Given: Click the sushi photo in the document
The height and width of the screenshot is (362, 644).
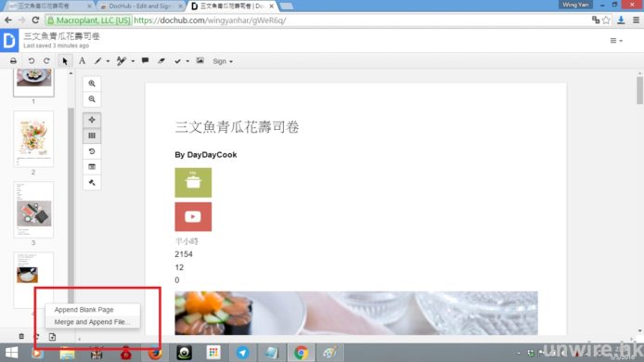Looking at the screenshot, I should (x=356, y=313).
